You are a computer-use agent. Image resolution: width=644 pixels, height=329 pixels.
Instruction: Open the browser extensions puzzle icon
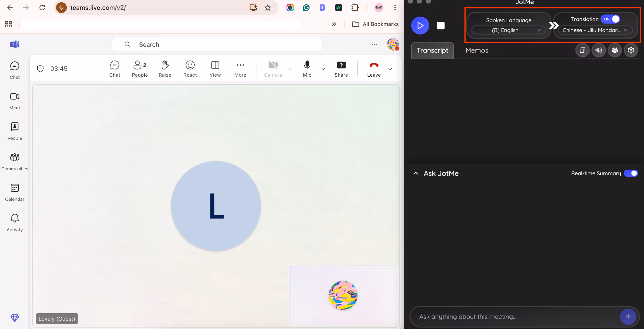355,8
